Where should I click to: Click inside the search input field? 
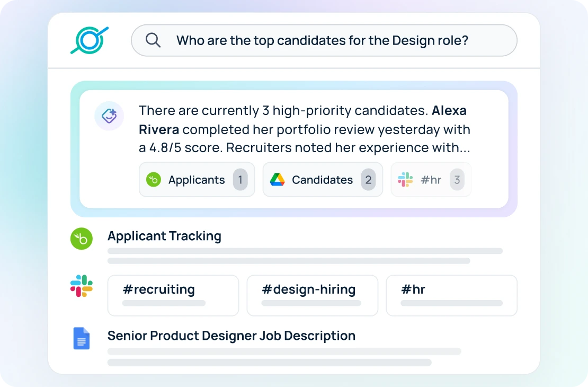coord(324,40)
